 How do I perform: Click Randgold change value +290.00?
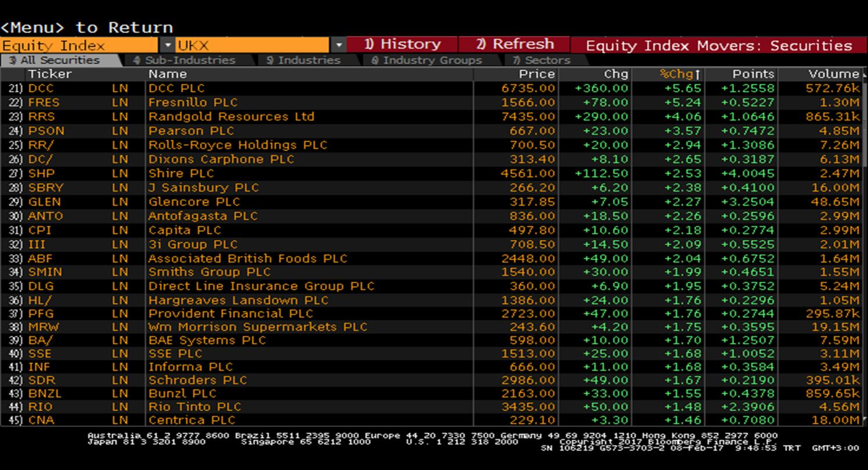coord(602,117)
